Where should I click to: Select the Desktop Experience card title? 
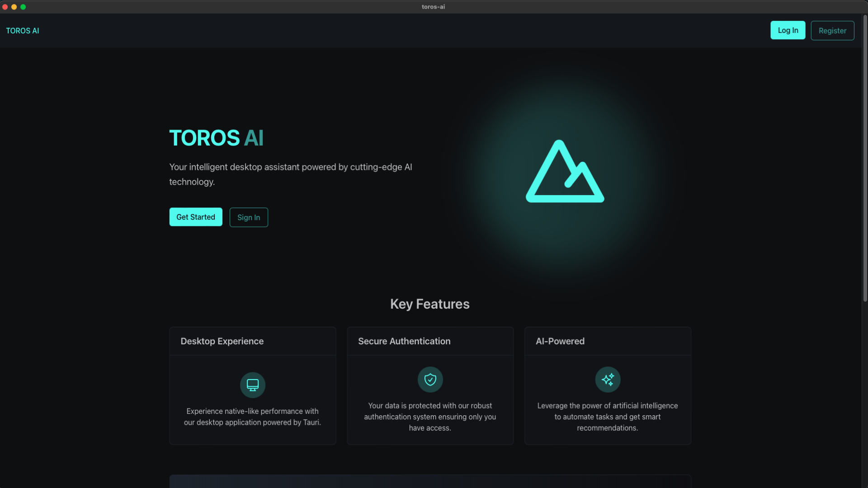pos(222,342)
